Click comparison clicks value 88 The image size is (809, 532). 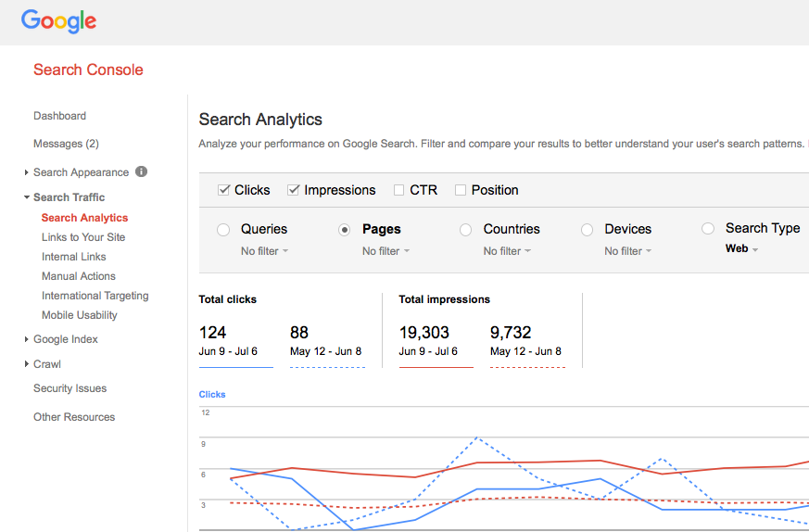(x=299, y=333)
